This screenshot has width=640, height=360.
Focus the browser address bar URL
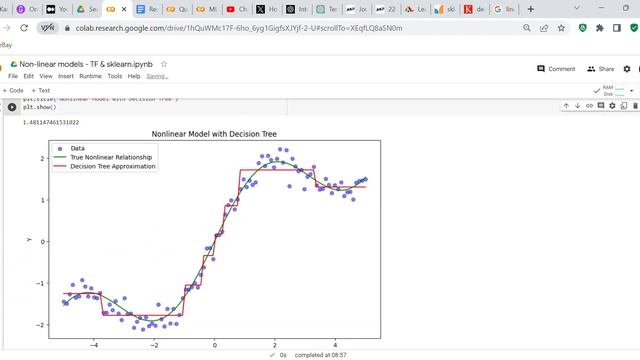(x=239, y=28)
